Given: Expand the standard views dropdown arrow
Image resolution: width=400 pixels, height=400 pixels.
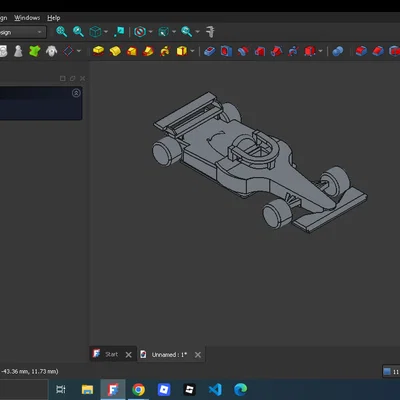Looking at the screenshot, I should point(106,32).
